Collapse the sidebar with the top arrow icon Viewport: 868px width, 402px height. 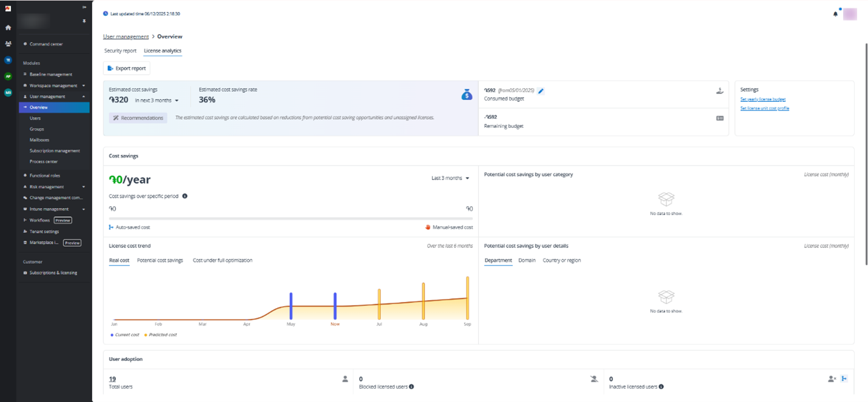pos(84,7)
